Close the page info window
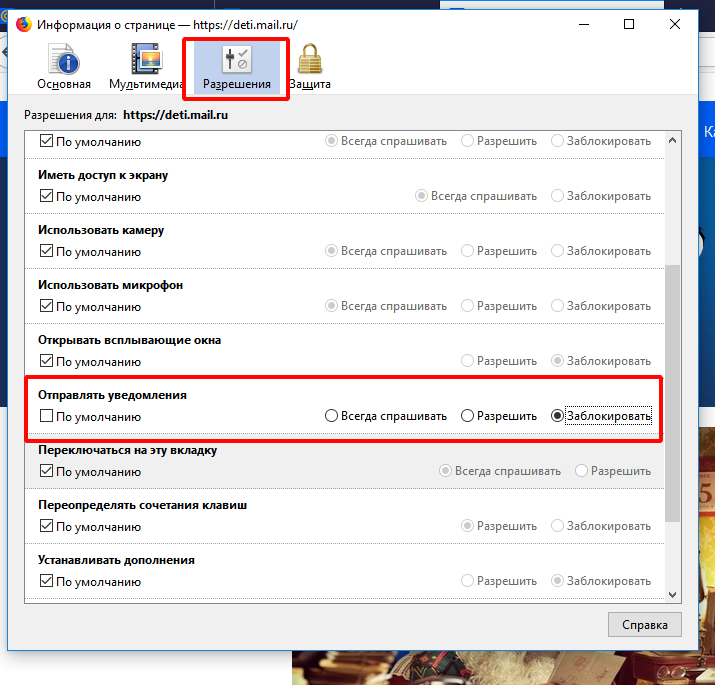 [x=675, y=24]
